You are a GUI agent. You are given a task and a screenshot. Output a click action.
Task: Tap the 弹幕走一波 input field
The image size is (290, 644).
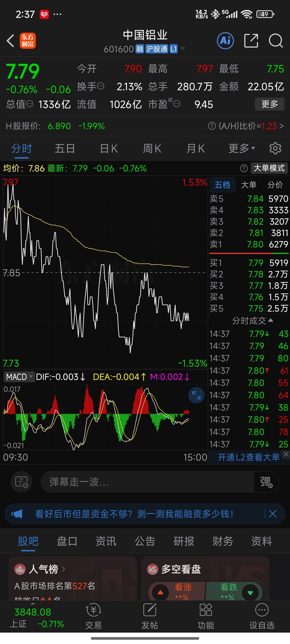[147, 482]
